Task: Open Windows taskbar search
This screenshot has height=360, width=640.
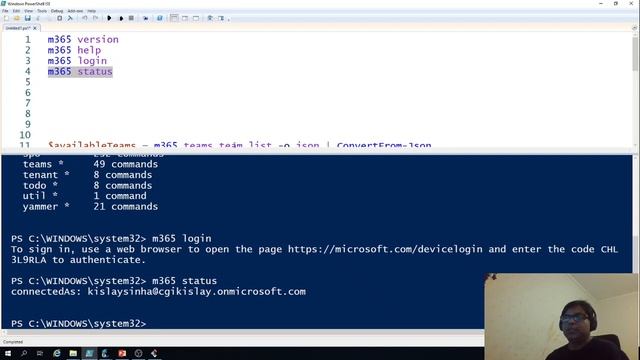Action: click(24, 353)
